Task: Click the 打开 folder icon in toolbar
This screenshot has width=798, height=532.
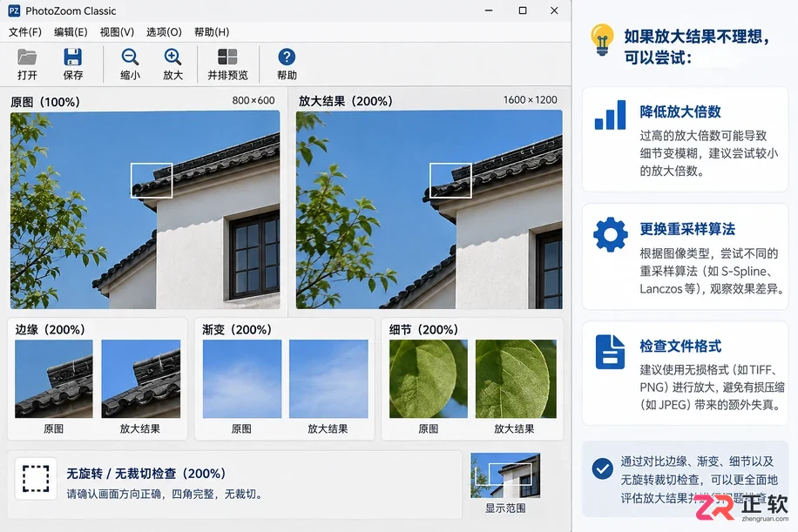Action: point(27,57)
